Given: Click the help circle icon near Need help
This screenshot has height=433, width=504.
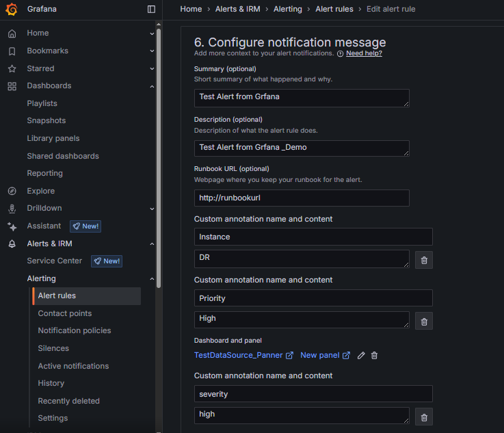Looking at the screenshot, I should (340, 53).
